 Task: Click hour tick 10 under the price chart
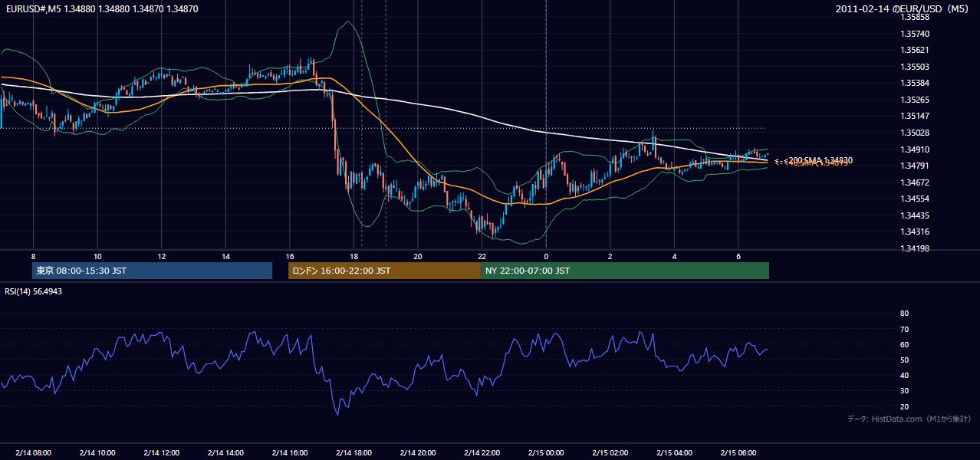tap(97, 256)
